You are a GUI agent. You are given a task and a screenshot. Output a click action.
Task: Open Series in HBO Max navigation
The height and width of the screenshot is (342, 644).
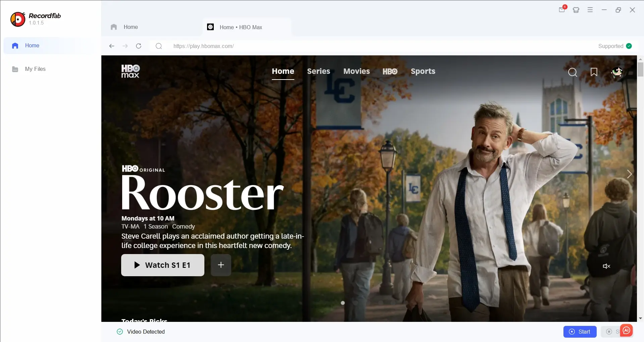click(x=318, y=71)
